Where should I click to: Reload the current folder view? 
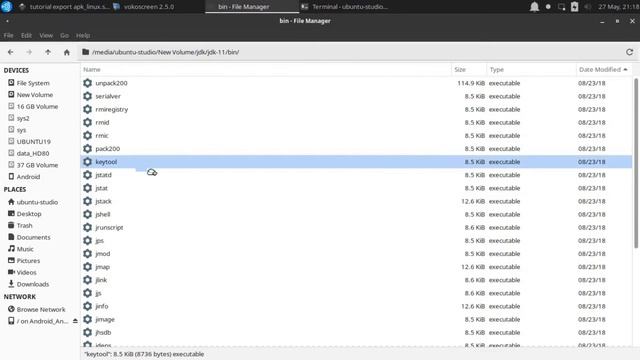click(629, 52)
